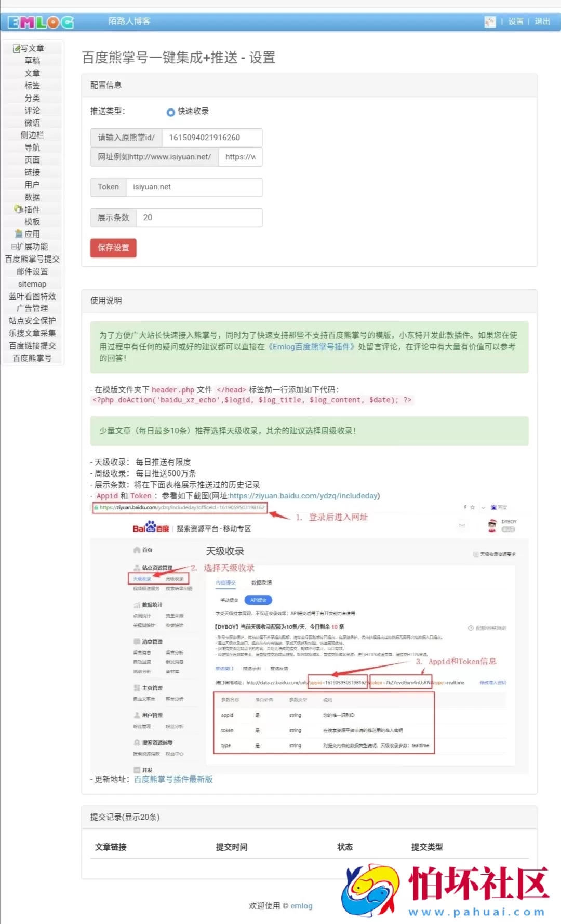
Task: Open 数据 in the sidebar
Action: tap(32, 197)
